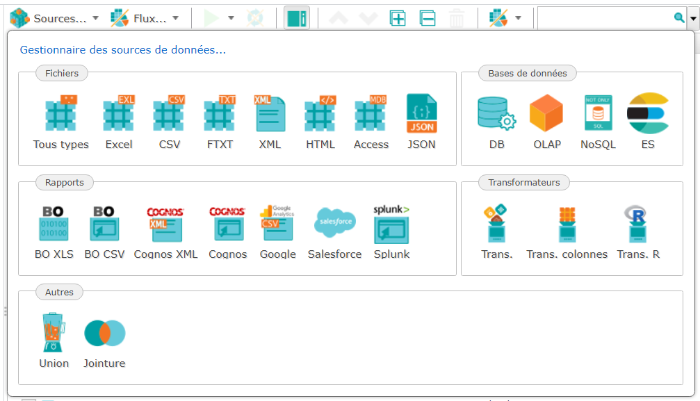The image size is (700, 401).
Task: Click the expand all plus toolbar button
Action: point(397,18)
